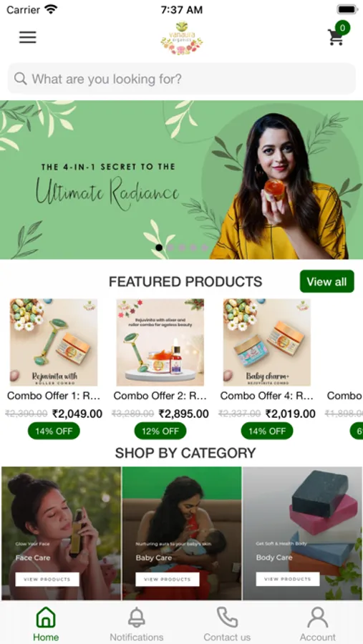Tap the 12% OFF badge
This screenshot has width=363, height=644.
click(x=160, y=431)
